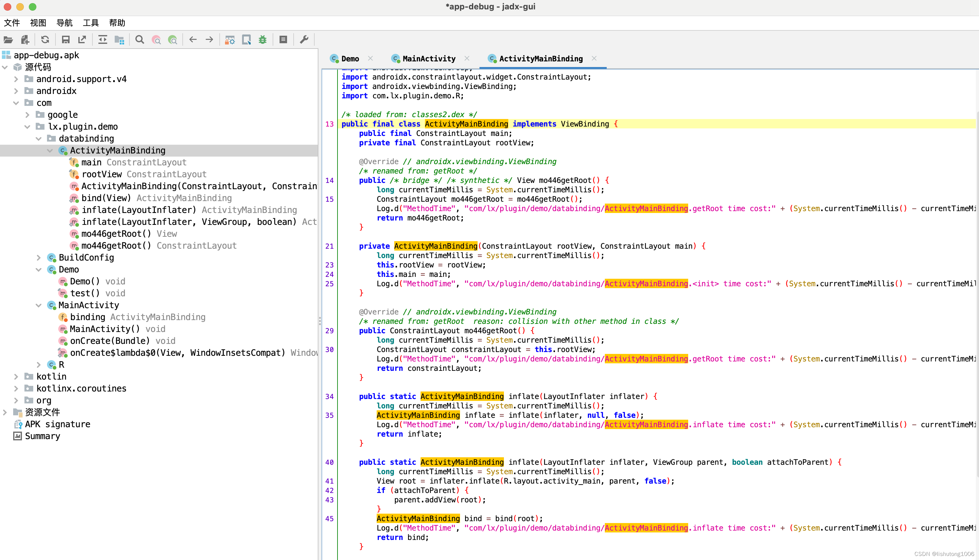Expand the androidx package node
Image resolution: width=979 pixels, height=560 pixels.
[16, 91]
